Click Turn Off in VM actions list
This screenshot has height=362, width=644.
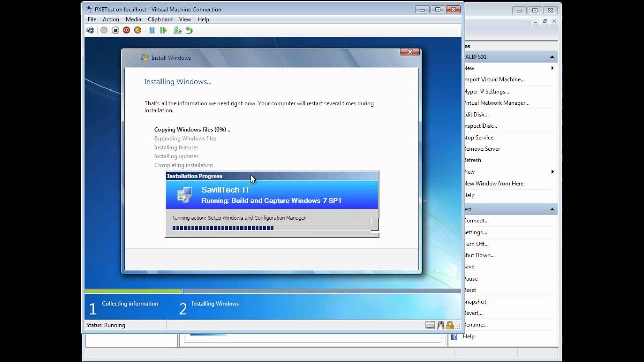[476, 244]
